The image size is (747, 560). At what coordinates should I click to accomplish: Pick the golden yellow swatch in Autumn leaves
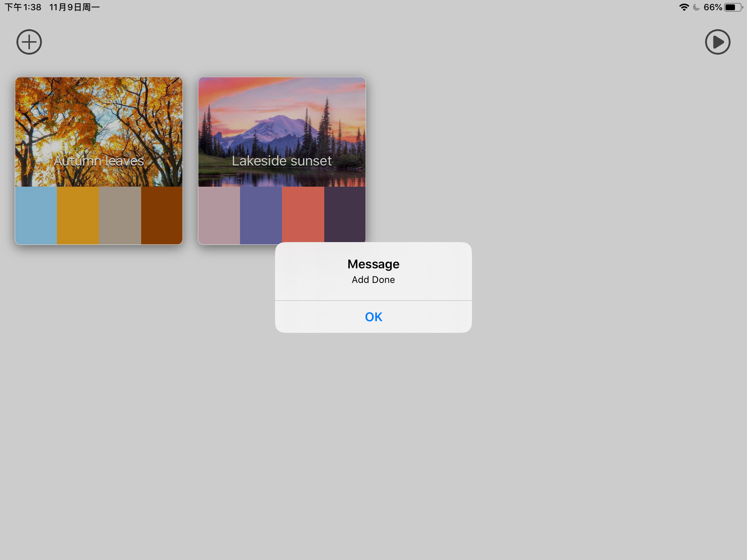pyautogui.click(x=78, y=215)
